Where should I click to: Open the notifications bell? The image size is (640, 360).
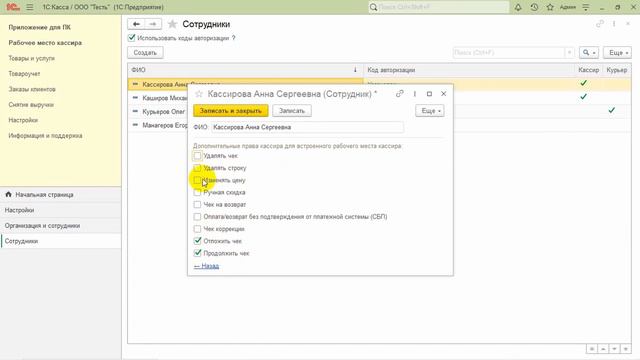[x=518, y=7]
